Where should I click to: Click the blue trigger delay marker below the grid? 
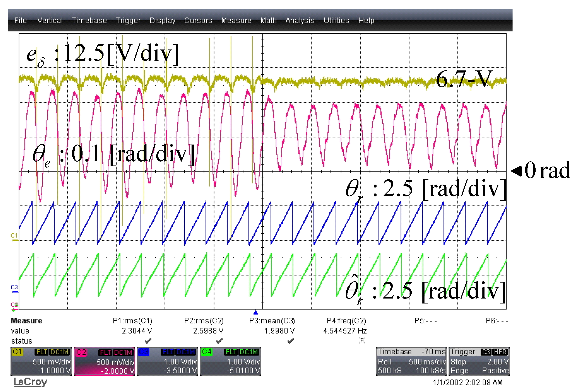tap(256, 312)
